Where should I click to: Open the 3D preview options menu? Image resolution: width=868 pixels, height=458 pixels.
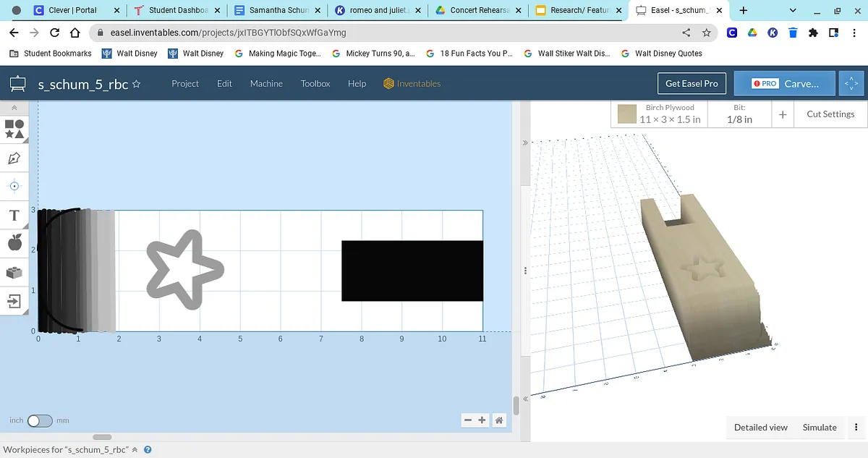tap(856, 427)
